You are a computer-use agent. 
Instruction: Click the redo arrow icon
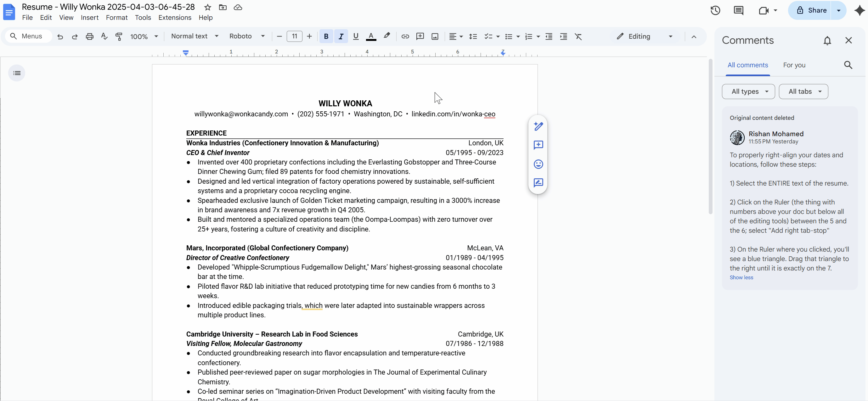75,36
